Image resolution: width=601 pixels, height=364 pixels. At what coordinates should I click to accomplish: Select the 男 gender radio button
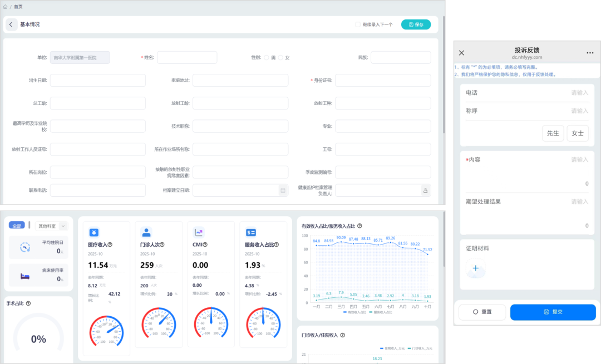(267, 57)
